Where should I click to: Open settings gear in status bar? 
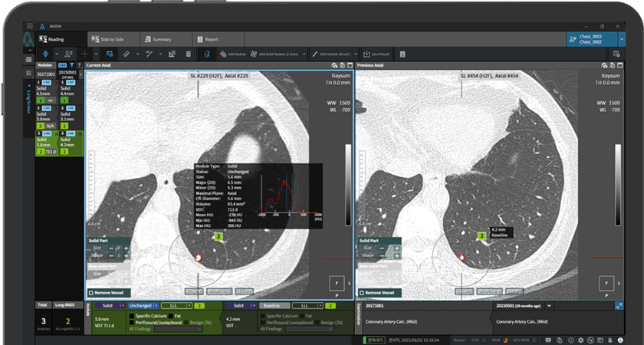[x=580, y=340]
